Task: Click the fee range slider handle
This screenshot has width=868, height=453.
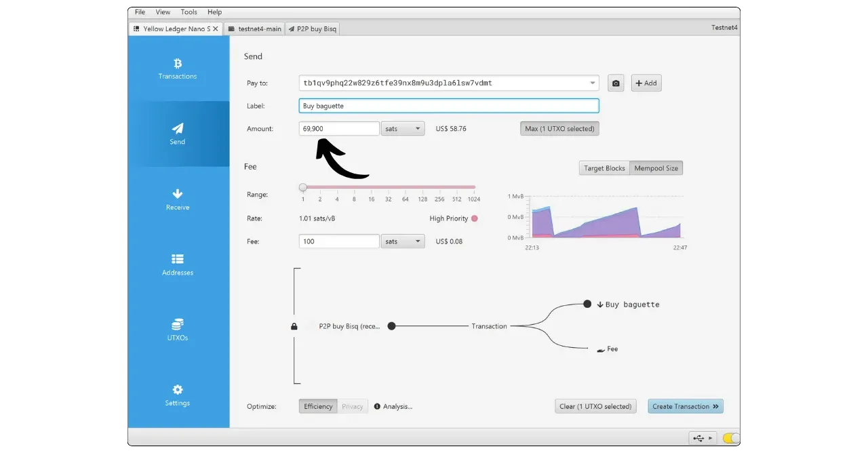Action: 303,187
